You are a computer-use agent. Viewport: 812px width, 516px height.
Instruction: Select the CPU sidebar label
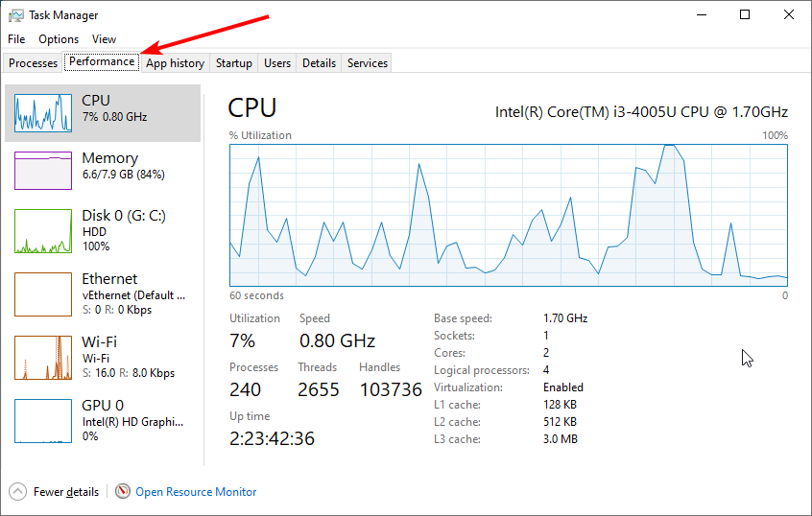pyautogui.click(x=96, y=101)
